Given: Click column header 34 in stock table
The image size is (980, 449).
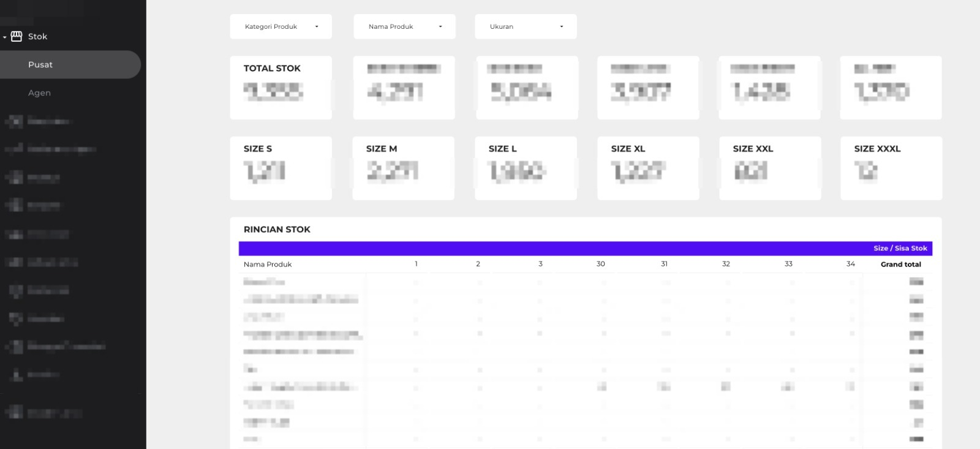Looking at the screenshot, I should pyautogui.click(x=850, y=264).
